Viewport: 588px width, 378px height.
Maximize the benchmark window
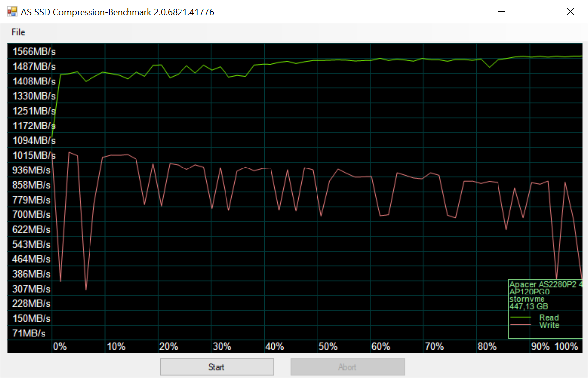point(535,12)
